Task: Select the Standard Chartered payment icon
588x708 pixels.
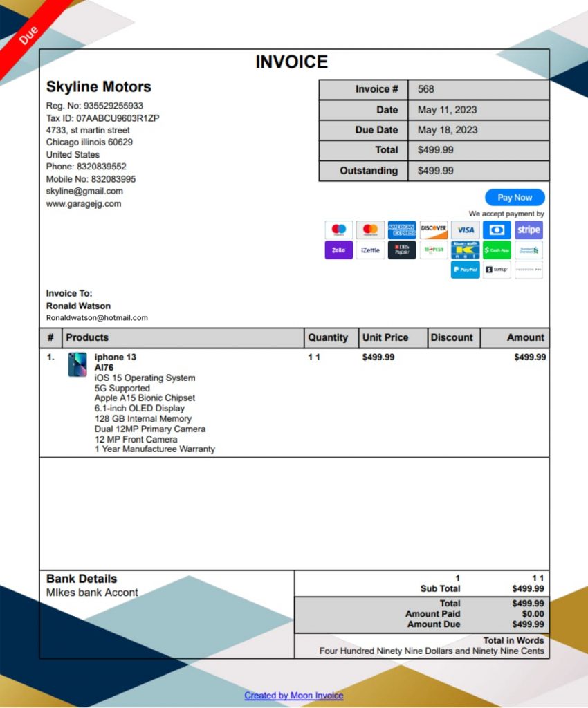Action: click(x=529, y=250)
